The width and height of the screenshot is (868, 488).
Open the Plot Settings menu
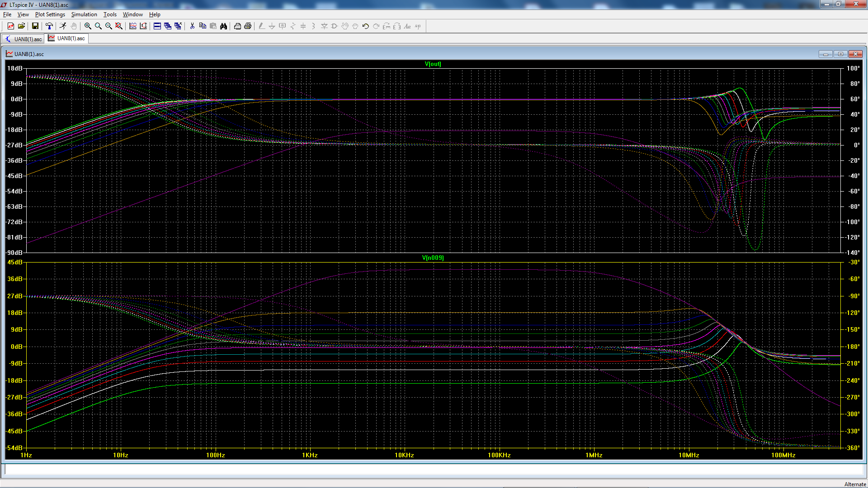coord(50,14)
